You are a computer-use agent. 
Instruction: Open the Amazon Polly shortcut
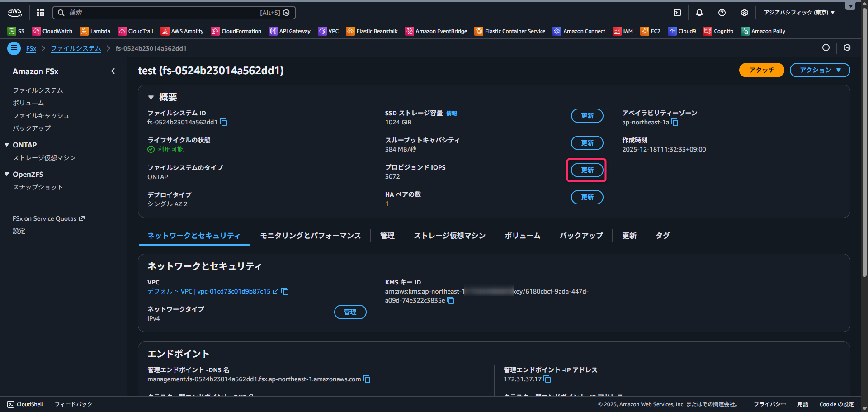(x=763, y=31)
